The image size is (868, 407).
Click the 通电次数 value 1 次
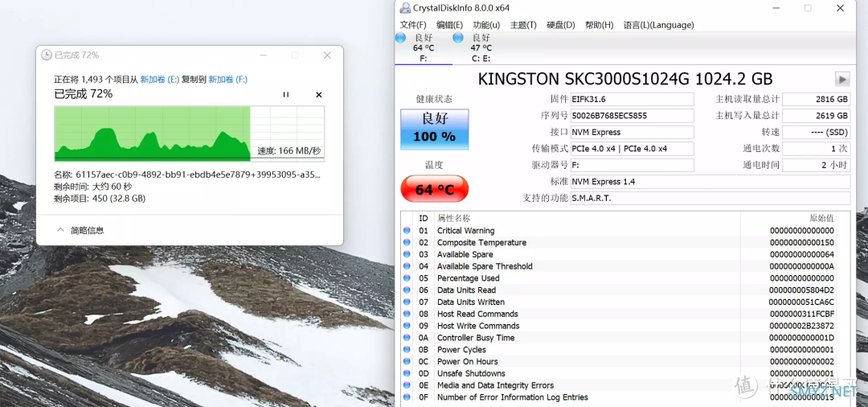tap(816, 149)
